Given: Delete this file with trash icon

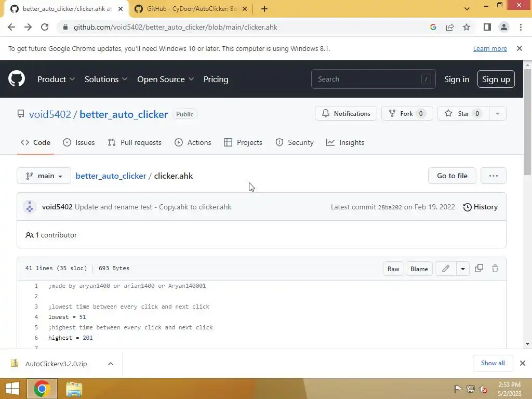Looking at the screenshot, I should [495, 269].
